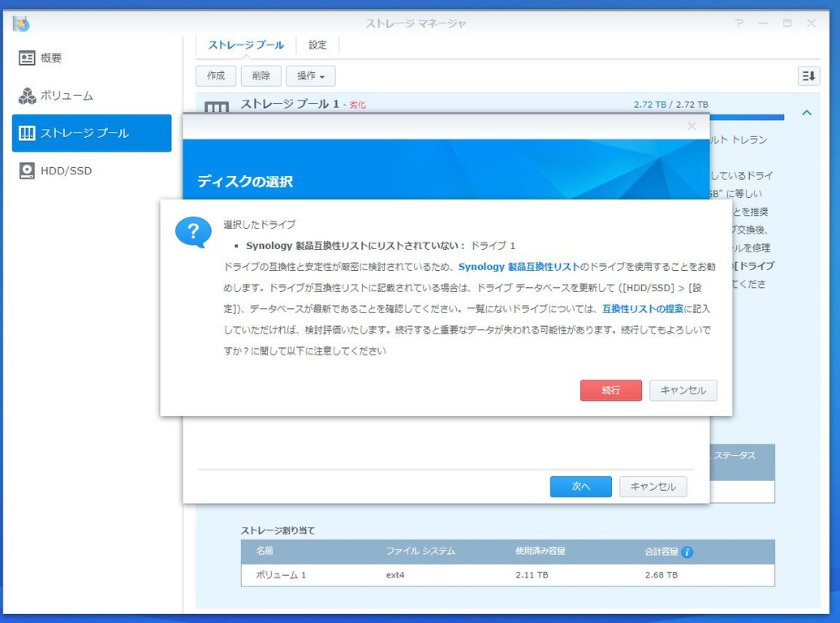840x623 pixels.
Task: Click the 2.68 TB total capacity value
Action: tap(661, 575)
